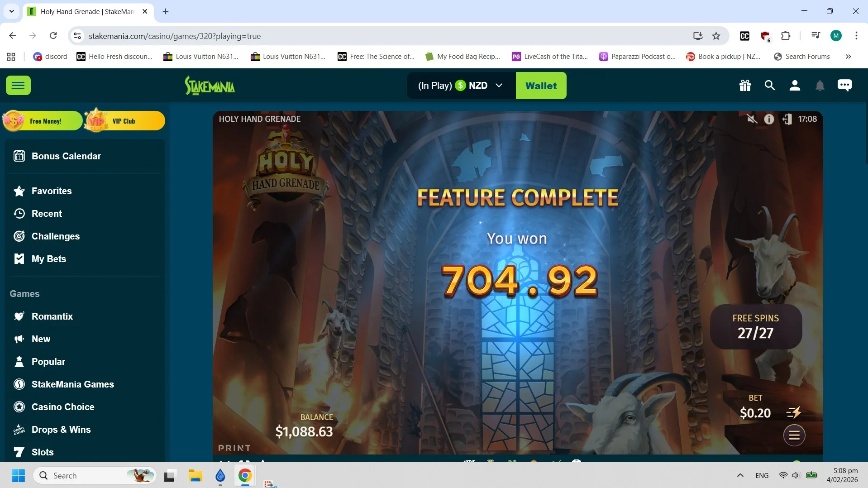Close the Holy Hand Grenade tab
868x488 pixels.
tap(145, 11)
